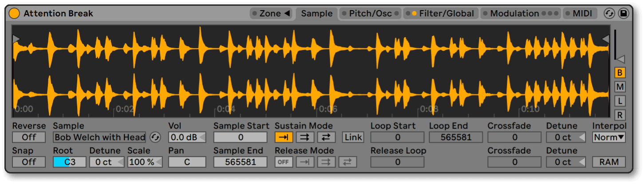
Task: Select the one-shot sustain mode icon
Action: [284, 137]
